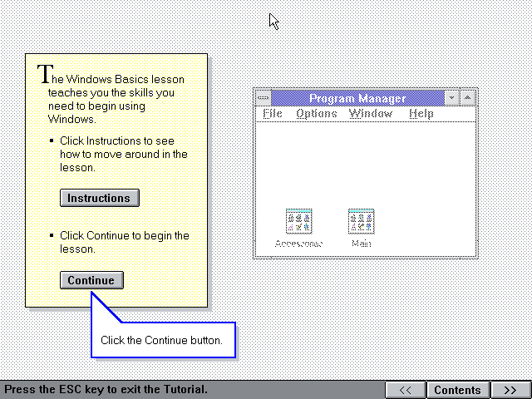Image resolution: width=532 pixels, height=399 pixels.
Task: Open the Options menu
Action: (316, 114)
